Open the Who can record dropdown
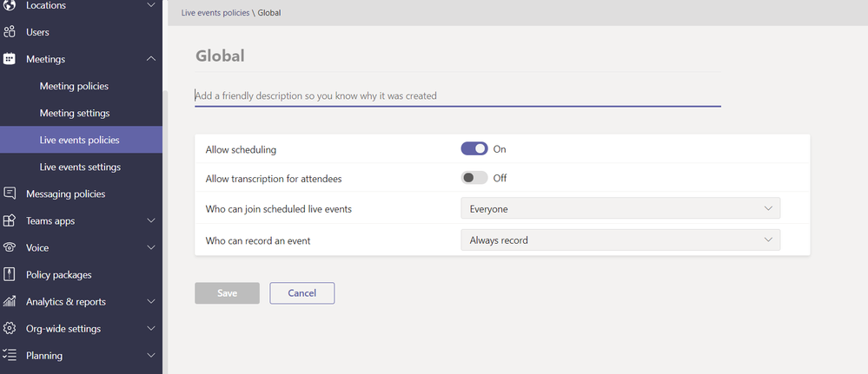868x374 pixels. click(x=620, y=240)
